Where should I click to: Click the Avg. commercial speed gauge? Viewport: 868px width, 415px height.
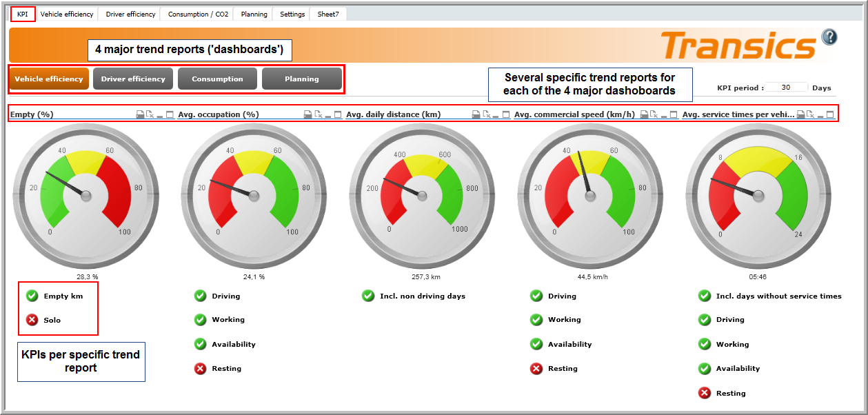click(589, 196)
